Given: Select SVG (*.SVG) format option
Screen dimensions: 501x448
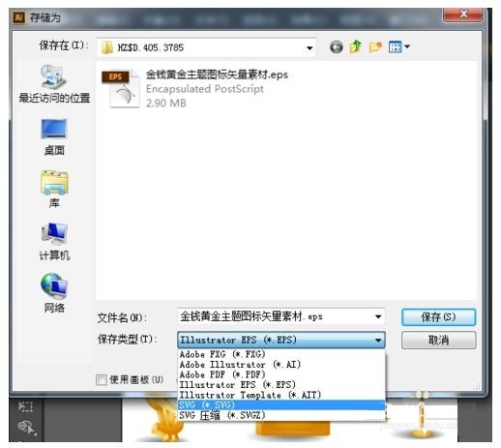Looking at the screenshot, I should click(x=281, y=404).
